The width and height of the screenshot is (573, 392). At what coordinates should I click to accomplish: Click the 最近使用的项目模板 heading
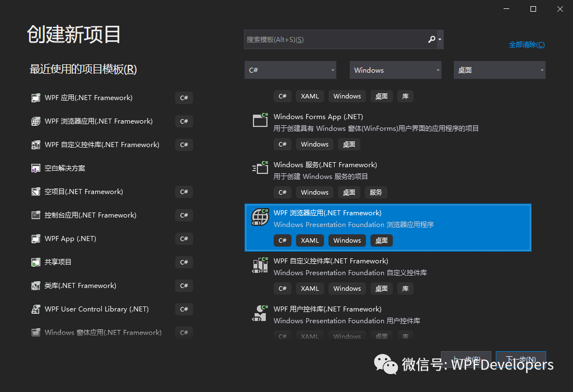click(x=83, y=69)
